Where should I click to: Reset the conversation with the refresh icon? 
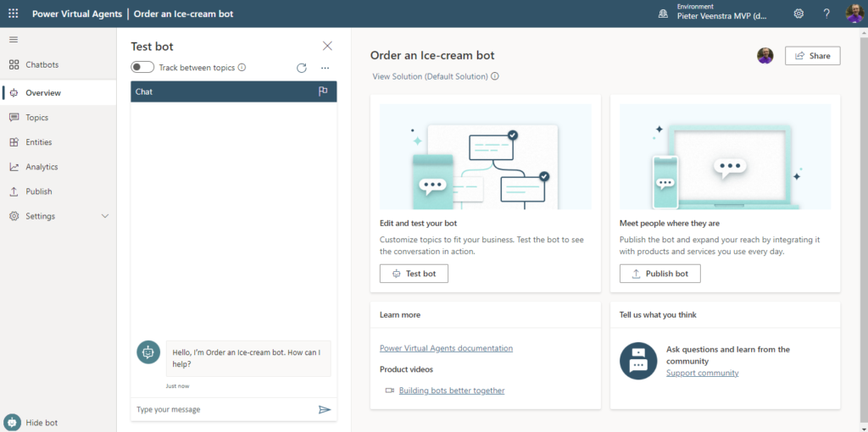tap(302, 68)
